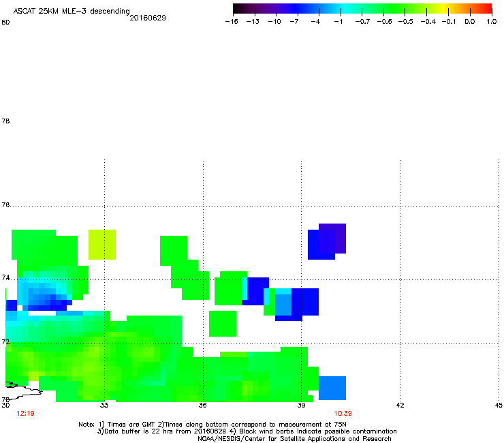Click the -0.5 color scale label

[406, 22]
